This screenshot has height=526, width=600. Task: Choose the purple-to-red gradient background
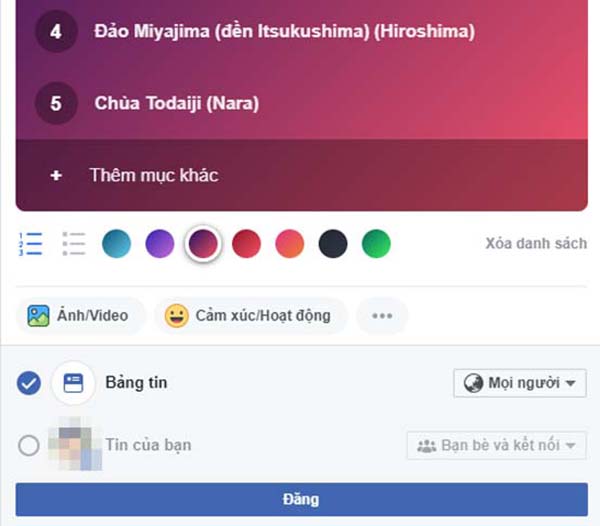tap(203, 244)
